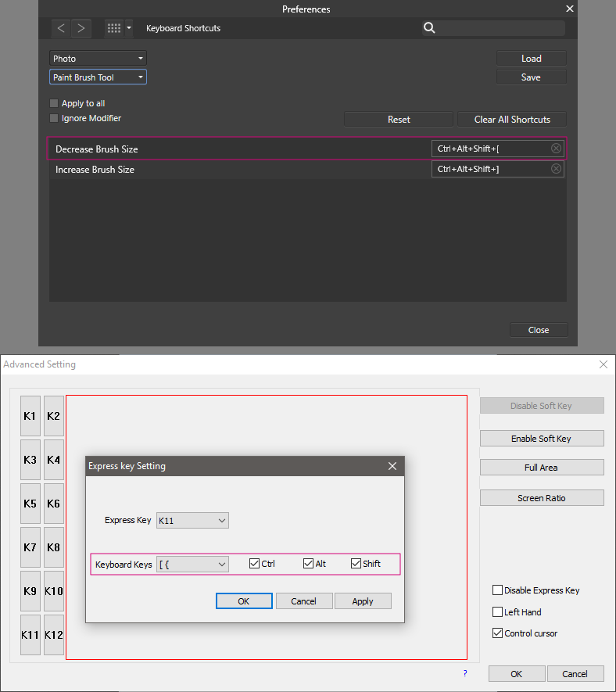Image resolution: width=616 pixels, height=692 pixels.
Task: Open the Express Key K11 dropdown
Action: pyautogui.click(x=192, y=520)
